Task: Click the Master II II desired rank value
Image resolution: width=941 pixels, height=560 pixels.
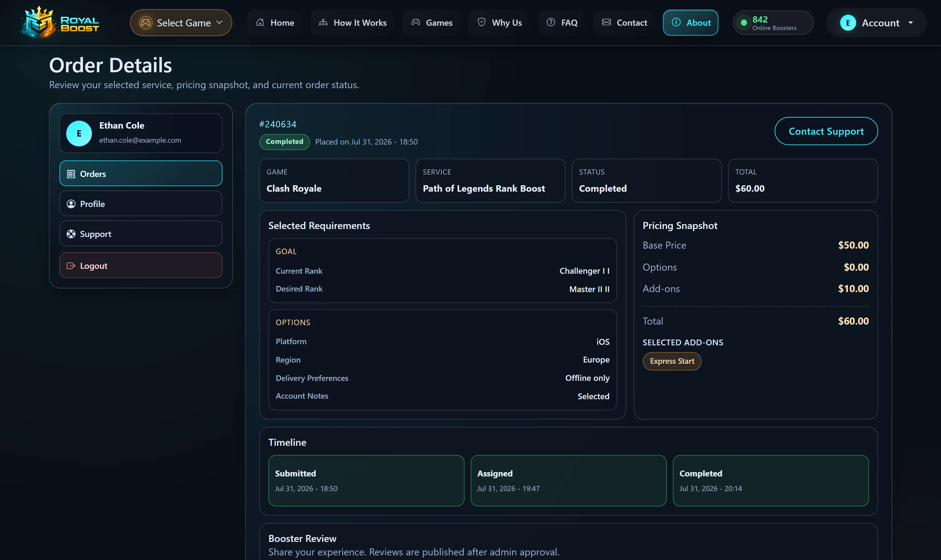Action: pos(590,289)
